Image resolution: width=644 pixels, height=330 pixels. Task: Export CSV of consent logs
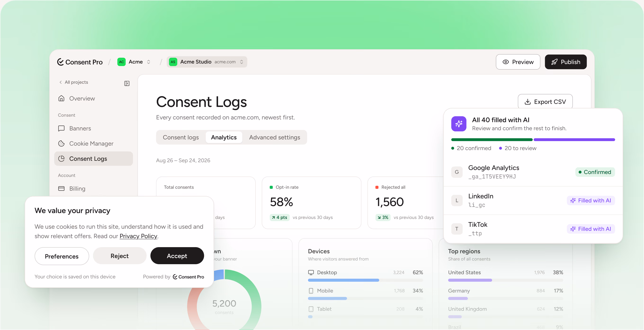coord(545,102)
